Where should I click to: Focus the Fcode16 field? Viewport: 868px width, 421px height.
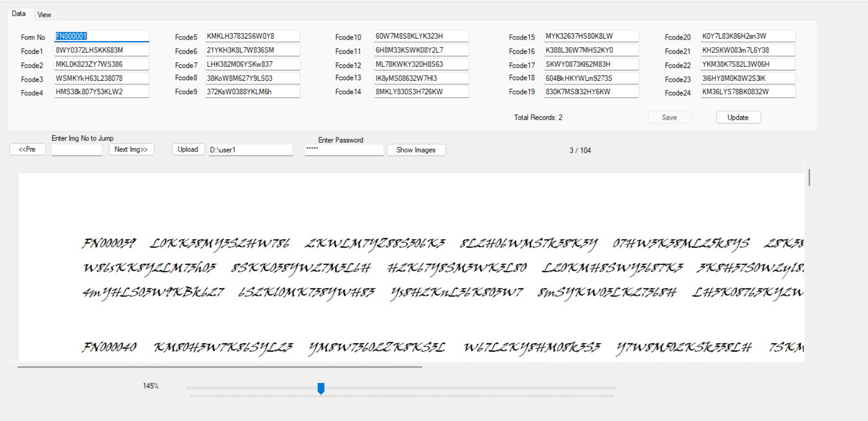pyautogui.click(x=591, y=50)
